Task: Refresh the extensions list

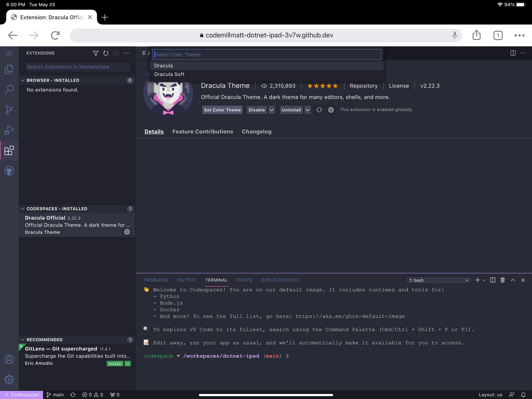Action: (106, 53)
